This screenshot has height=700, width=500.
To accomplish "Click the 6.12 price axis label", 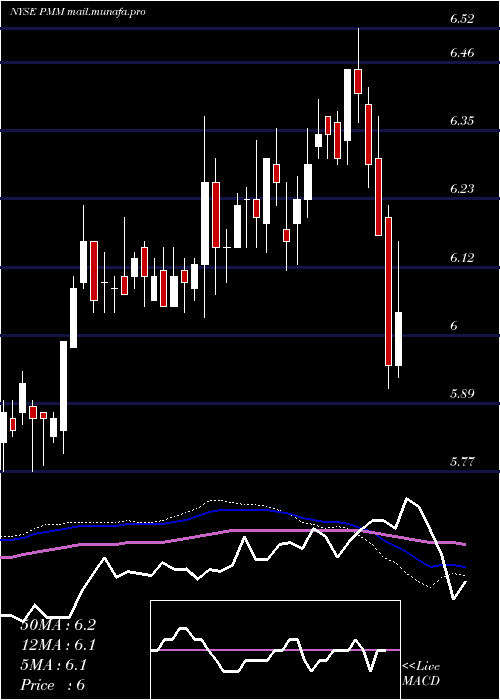I will tap(462, 258).
